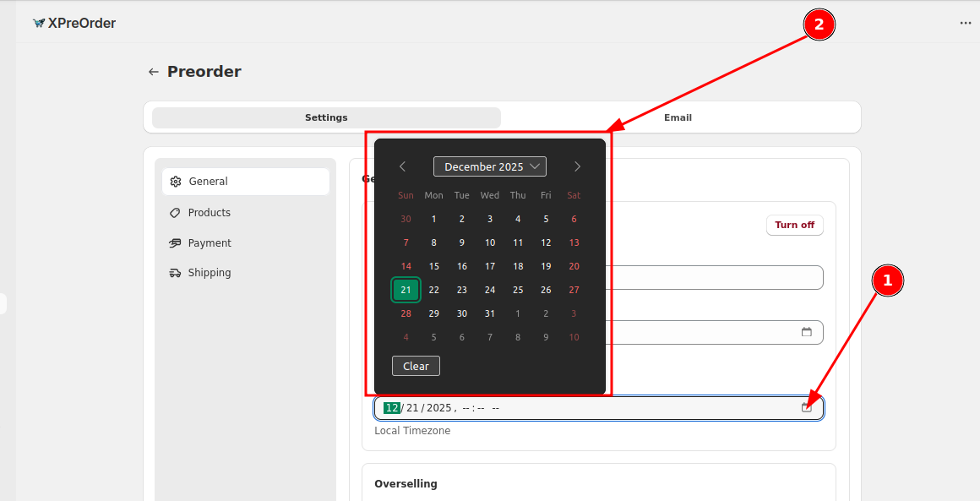Open Payment settings section
The image size is (980, 501).
pyautogui.click(x=246, y=243)
